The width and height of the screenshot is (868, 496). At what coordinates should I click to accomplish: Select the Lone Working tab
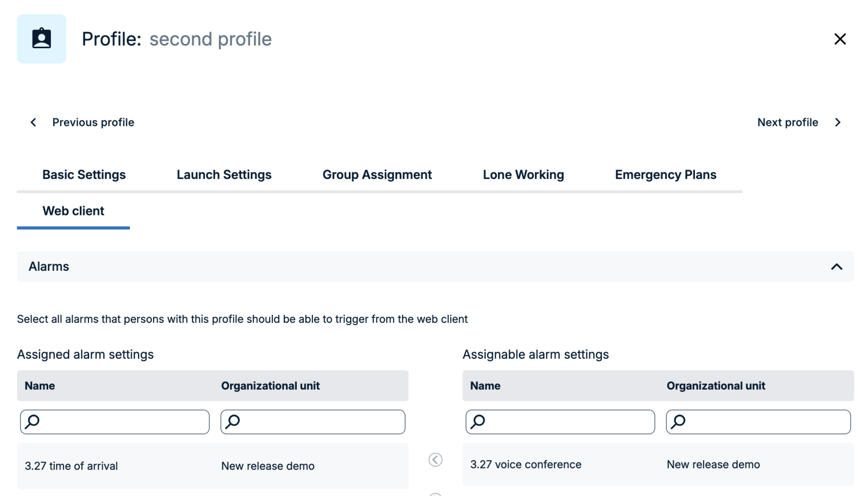point(524,175)
